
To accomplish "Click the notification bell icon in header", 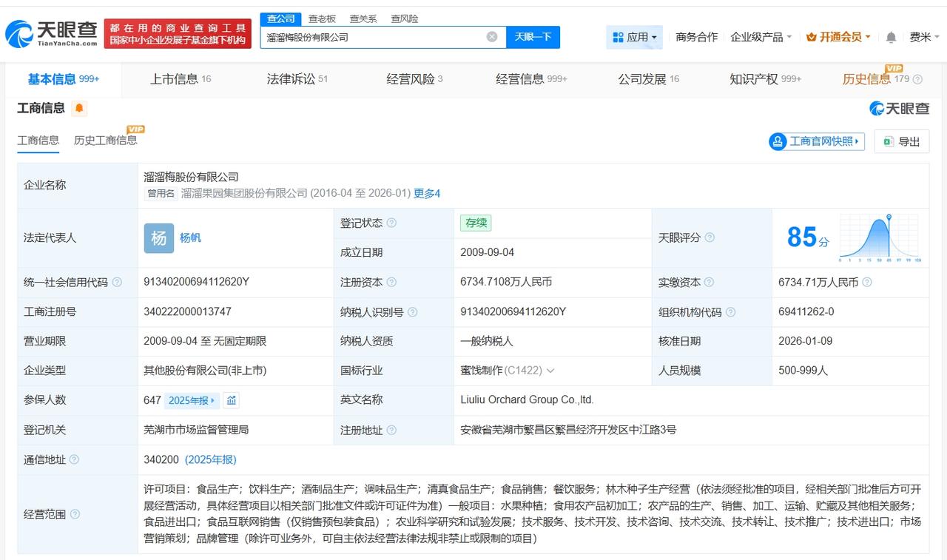I will click(x=891, y=37).
